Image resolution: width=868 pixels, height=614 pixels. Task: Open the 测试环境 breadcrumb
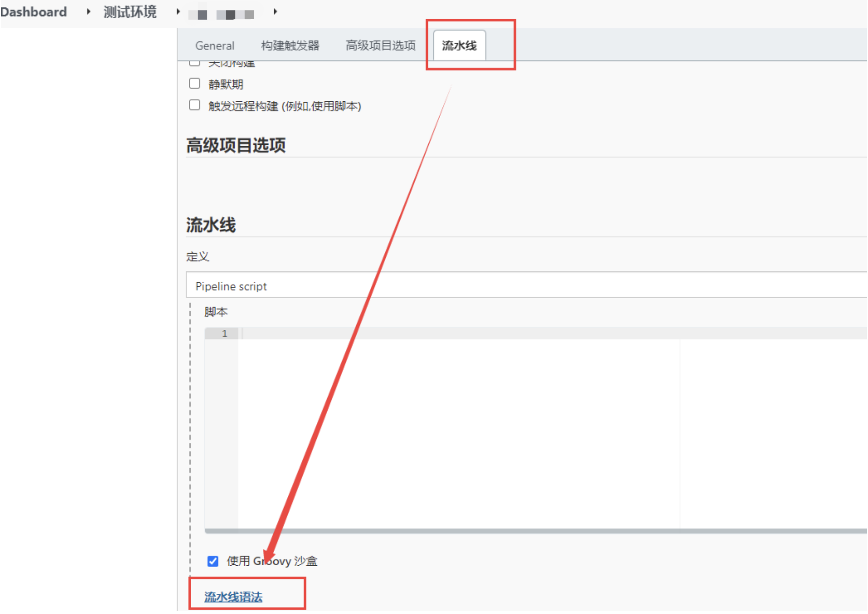coord(130,12)
